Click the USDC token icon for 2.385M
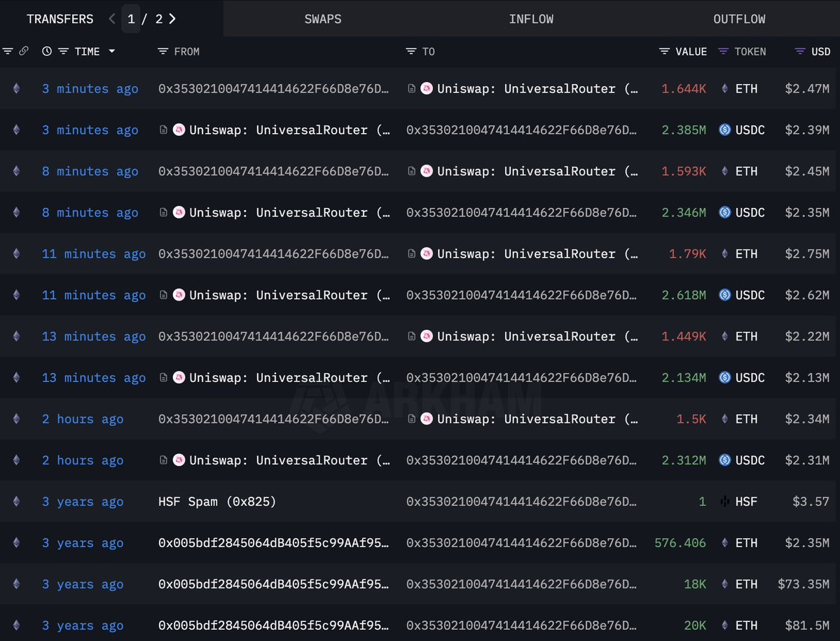This screenshot has height=641, width=840. 724,130
